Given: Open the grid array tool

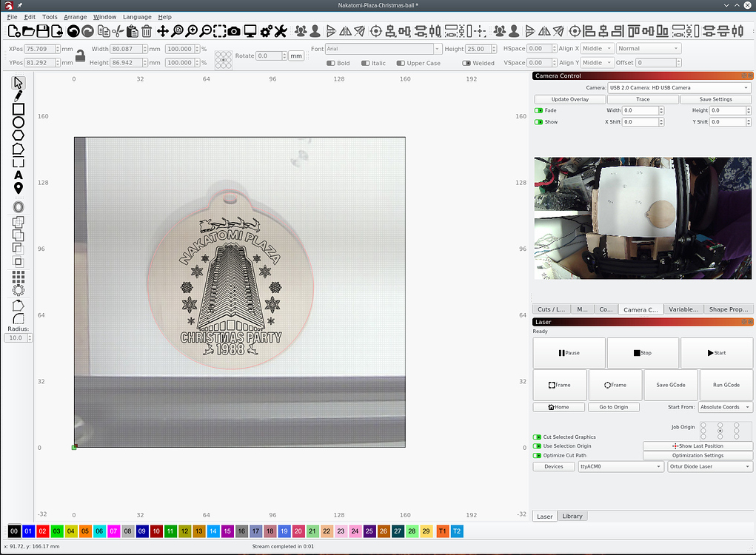Looking at the screenshot, I should coord(19,277).
